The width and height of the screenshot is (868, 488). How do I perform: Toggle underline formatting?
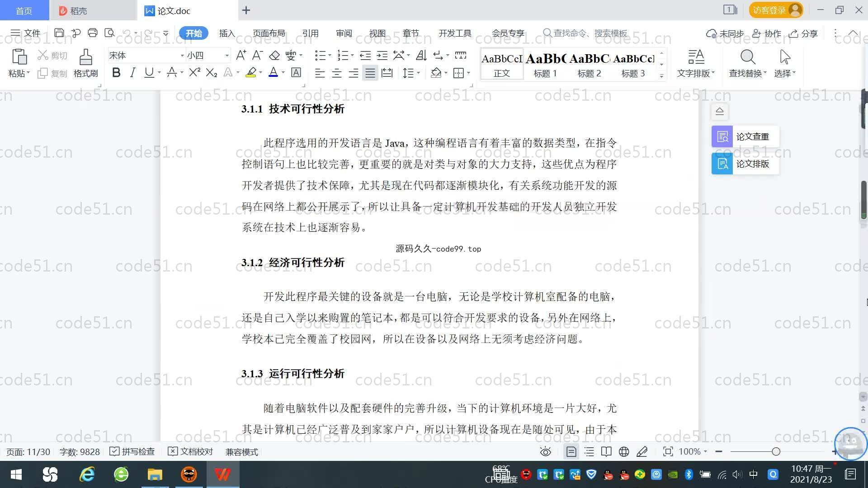[x=149, y=72]
